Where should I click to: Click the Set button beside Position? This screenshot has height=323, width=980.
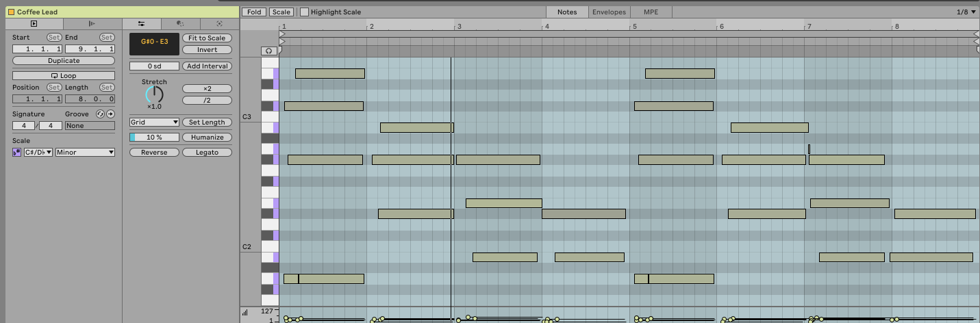pyautogui.click(x=54, y=88)
